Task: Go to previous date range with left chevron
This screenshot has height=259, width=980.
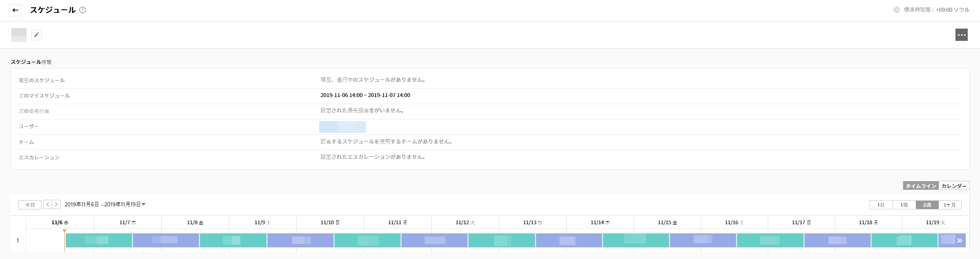Action: pos(48,204)
